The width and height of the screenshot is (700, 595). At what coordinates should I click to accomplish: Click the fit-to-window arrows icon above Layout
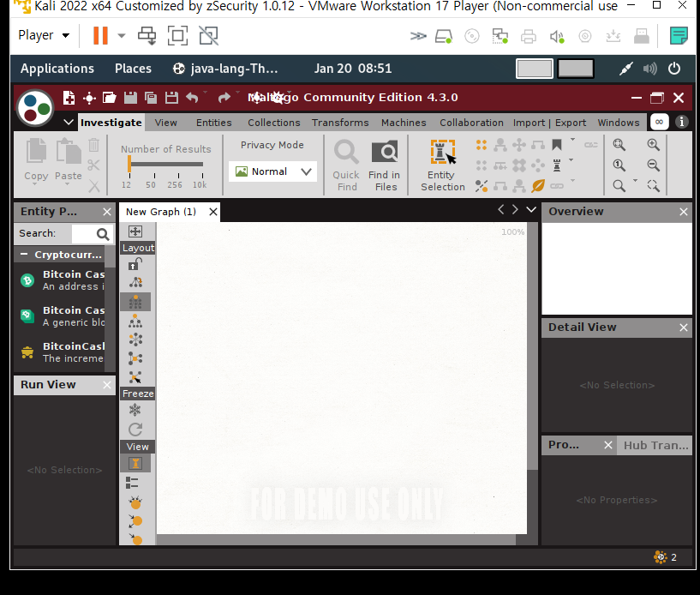click(135, 231)
